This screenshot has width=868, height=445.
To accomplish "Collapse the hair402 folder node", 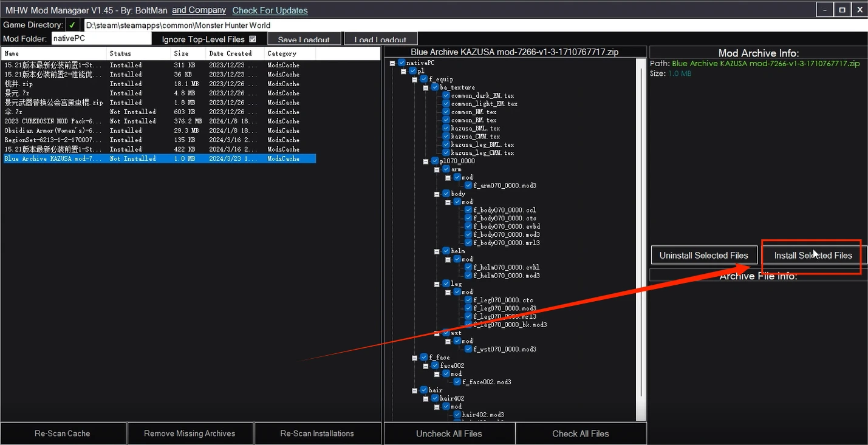I will pos(426,398).
